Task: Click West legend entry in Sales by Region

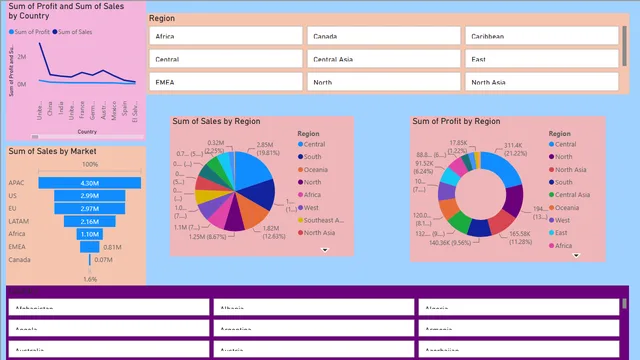Action: coord(308,207)
